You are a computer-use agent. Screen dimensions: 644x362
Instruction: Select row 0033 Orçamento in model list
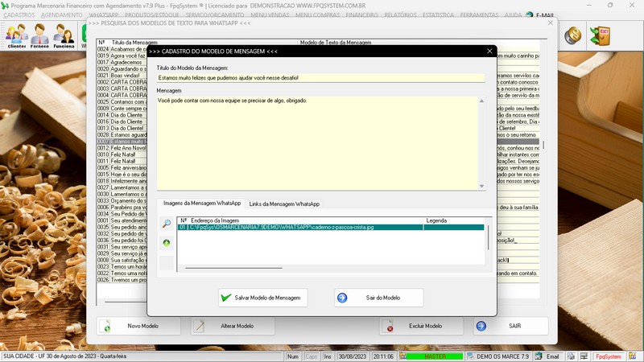[x=122, y=200]
